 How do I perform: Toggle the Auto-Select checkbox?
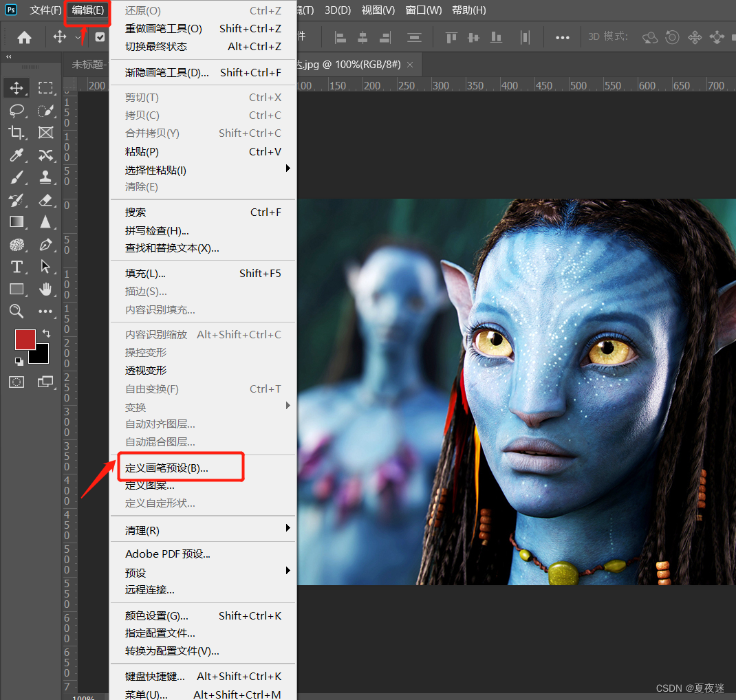(x=100, y=37)
